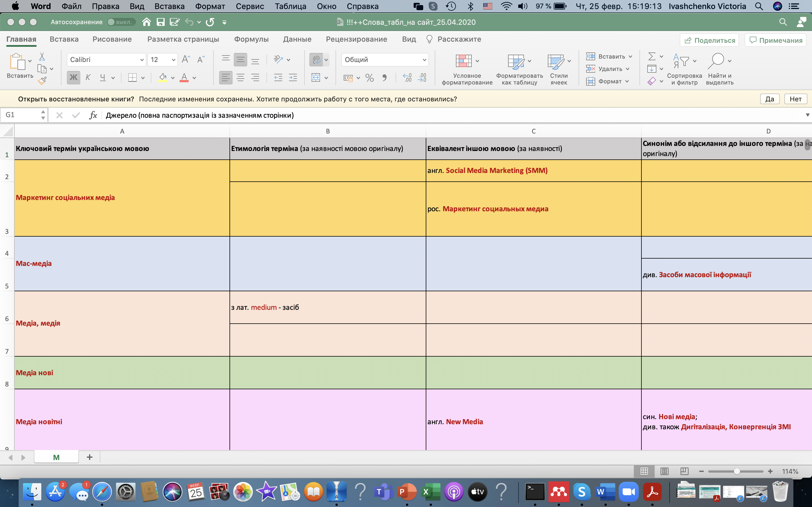Toggle bold formatting button
The width and height of the screenshot is (812, 507).
(x=73, y=78)
